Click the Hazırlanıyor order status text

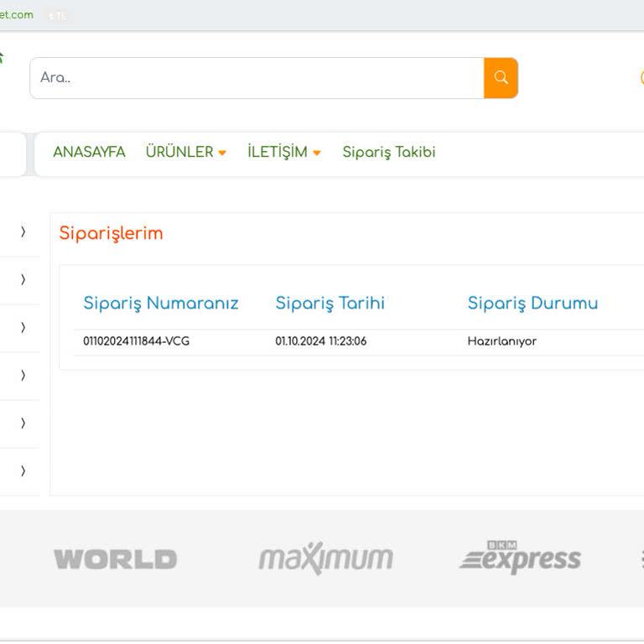(501, 341)
